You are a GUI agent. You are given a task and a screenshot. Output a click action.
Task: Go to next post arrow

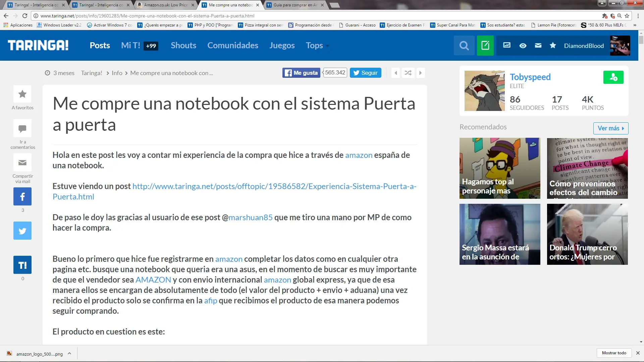pyautogui.click(x=420, y=73)
